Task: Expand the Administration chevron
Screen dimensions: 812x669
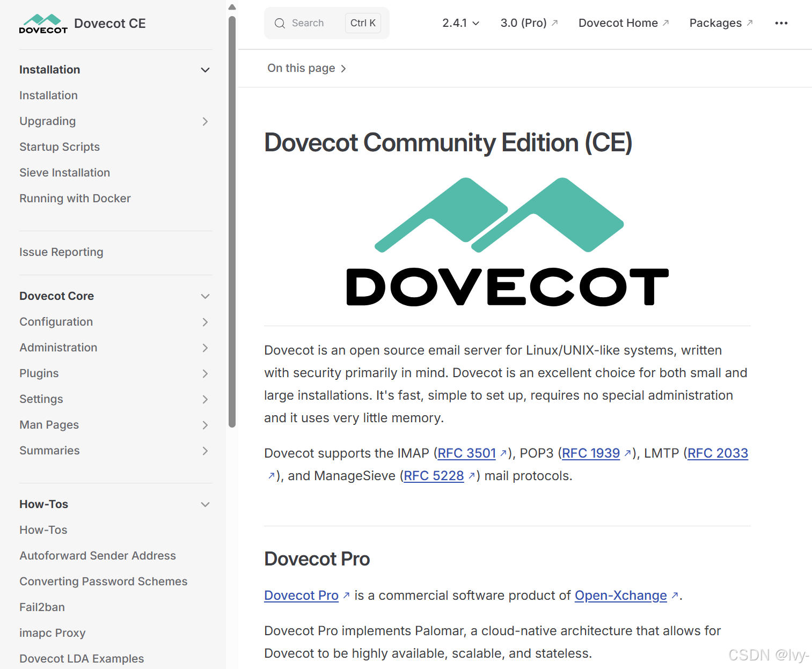Action: [x=205, y=348]
